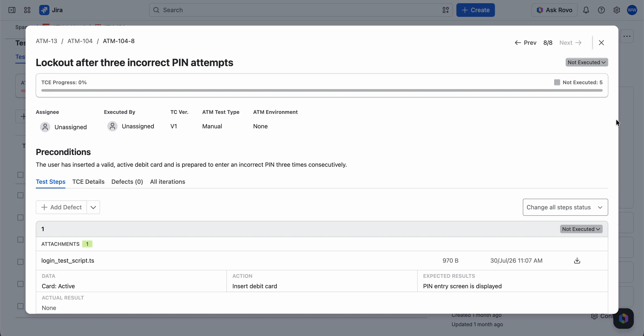The height and width of the screenshot is (336, 644).
Task: Click the Insert debit card action text
Action: 254,286
